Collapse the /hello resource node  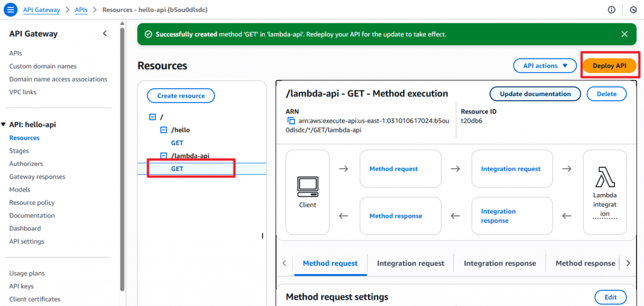click(164, 130)
